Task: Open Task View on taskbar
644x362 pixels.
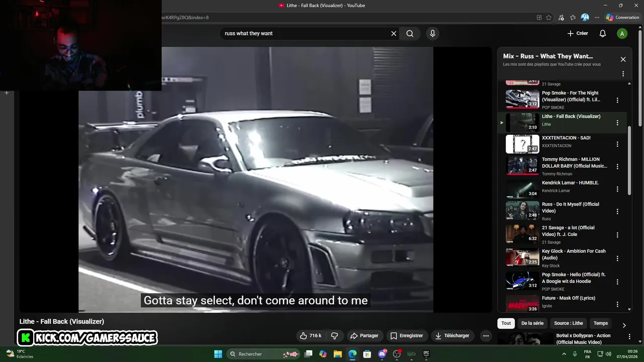Action: click(308, 354)
